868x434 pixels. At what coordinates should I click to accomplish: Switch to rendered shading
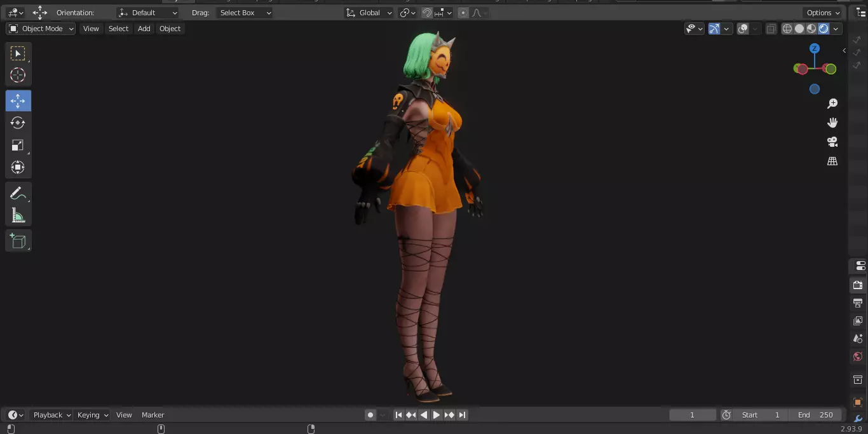[x=824, y=29]
